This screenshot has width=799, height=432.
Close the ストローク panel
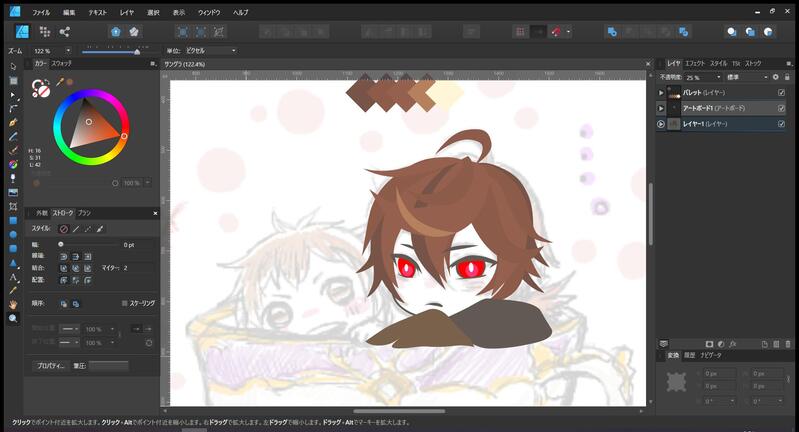155,213
